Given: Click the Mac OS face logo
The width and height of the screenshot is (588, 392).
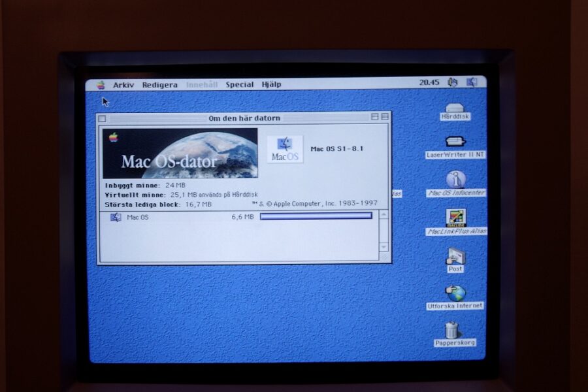Looking at the screenshot, I should click(285, 150).
